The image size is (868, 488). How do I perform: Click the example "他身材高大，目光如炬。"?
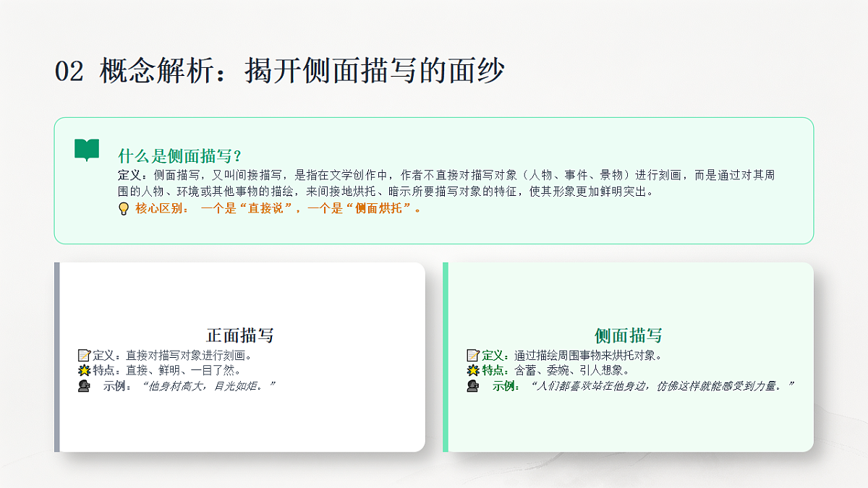(x=208, y=386)
